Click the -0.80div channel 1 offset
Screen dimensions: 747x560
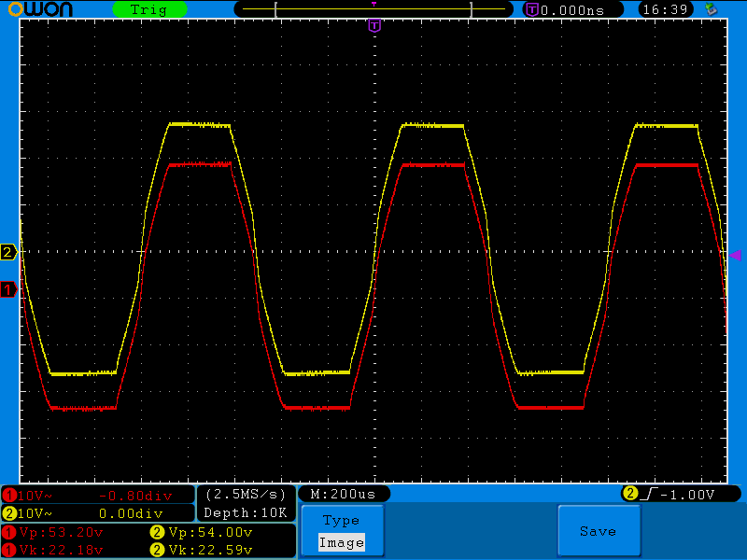point(135,497)
